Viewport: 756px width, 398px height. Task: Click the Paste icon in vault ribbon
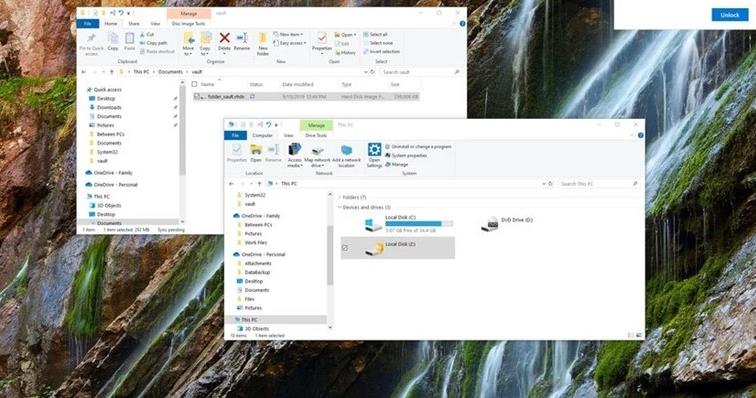(x=129, y=41)
